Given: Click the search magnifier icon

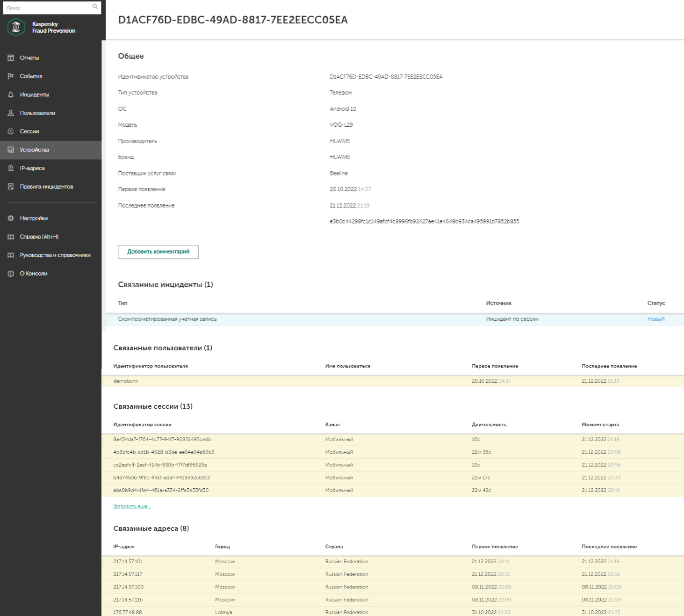Looking at the screenshot, I should click(95, 7).
